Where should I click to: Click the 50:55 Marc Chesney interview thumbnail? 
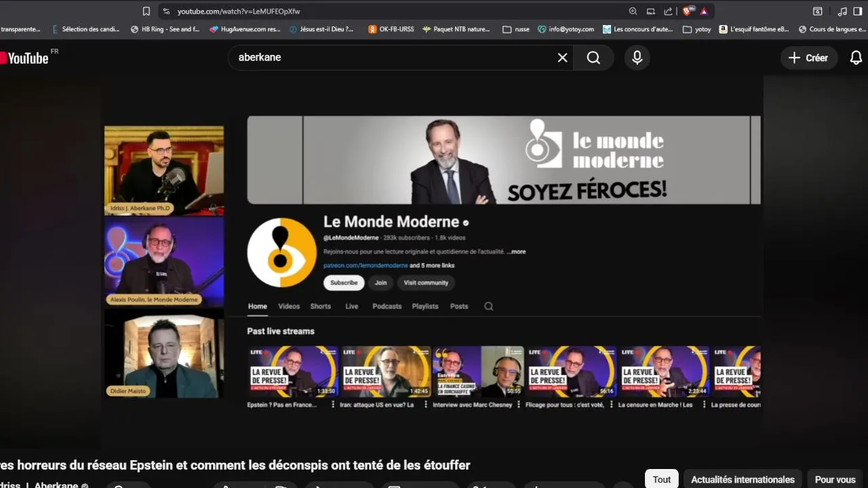478,371
